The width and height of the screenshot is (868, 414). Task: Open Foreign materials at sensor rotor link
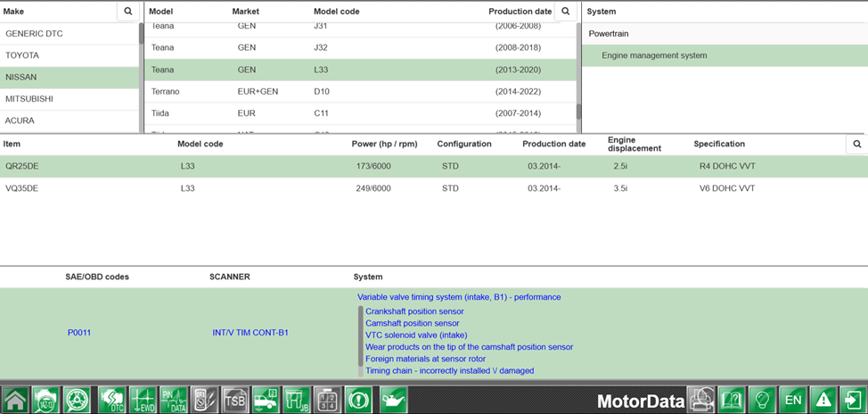tap(425, 359)
